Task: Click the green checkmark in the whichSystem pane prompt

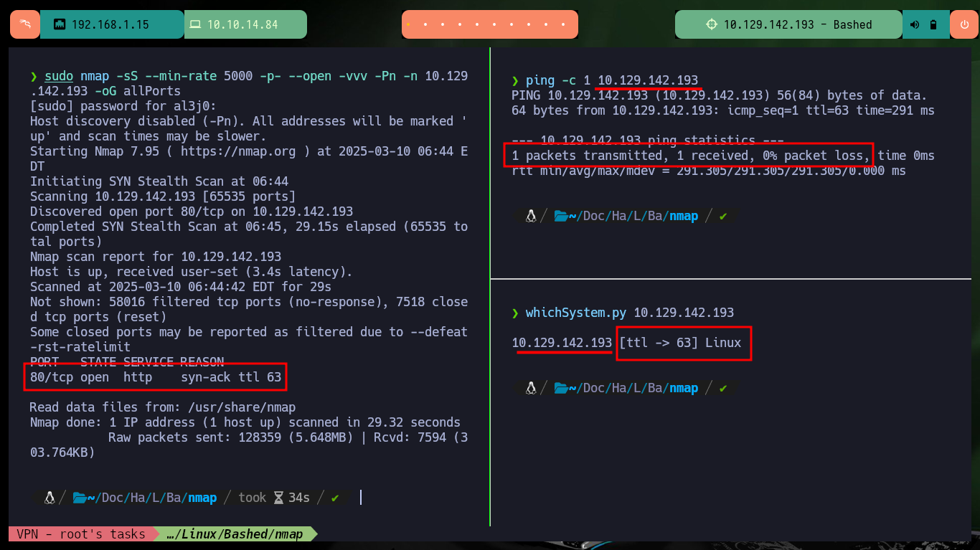Action: (x=722, y=388)
